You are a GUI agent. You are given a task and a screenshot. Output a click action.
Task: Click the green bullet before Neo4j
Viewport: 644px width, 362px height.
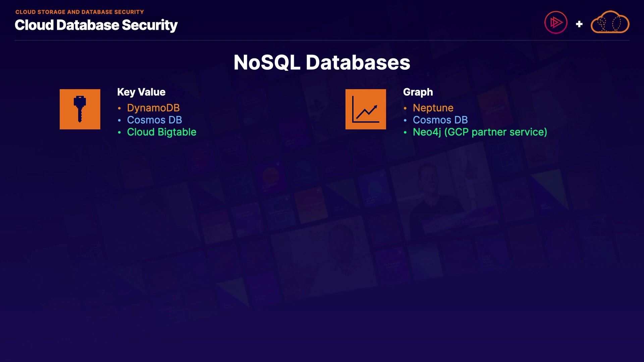(x=405, y=132)
